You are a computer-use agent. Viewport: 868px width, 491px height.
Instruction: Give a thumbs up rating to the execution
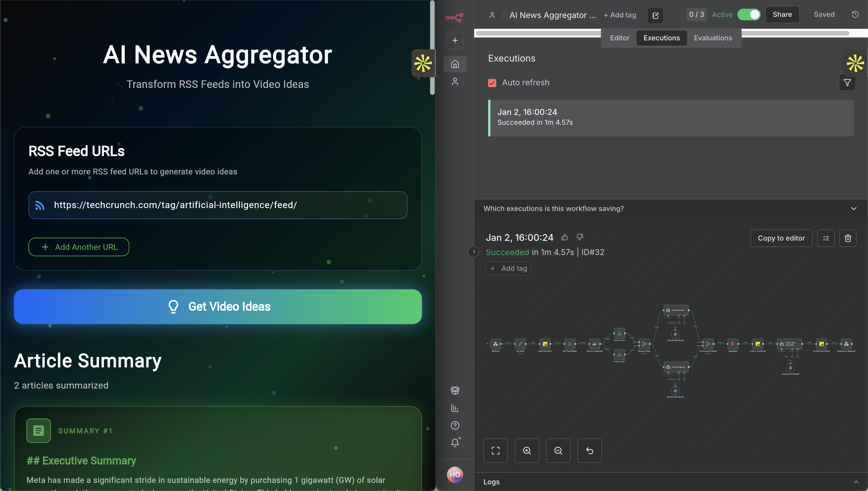565,237
